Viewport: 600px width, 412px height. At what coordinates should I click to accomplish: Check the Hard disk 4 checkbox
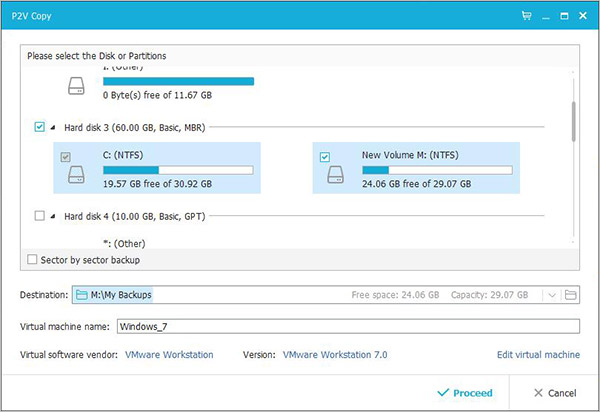pos(39,216)
